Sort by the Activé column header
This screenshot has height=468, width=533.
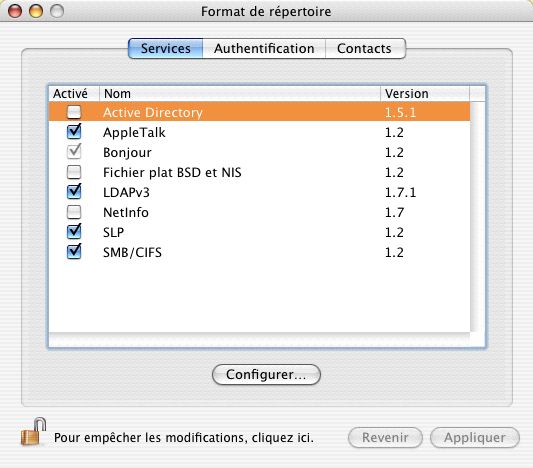74,93
